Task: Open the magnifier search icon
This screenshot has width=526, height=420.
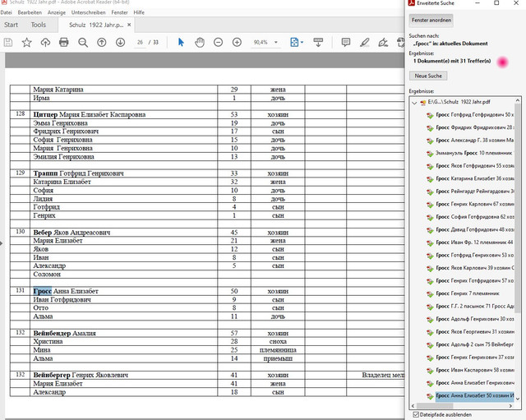Action: [x=83, y=42]
